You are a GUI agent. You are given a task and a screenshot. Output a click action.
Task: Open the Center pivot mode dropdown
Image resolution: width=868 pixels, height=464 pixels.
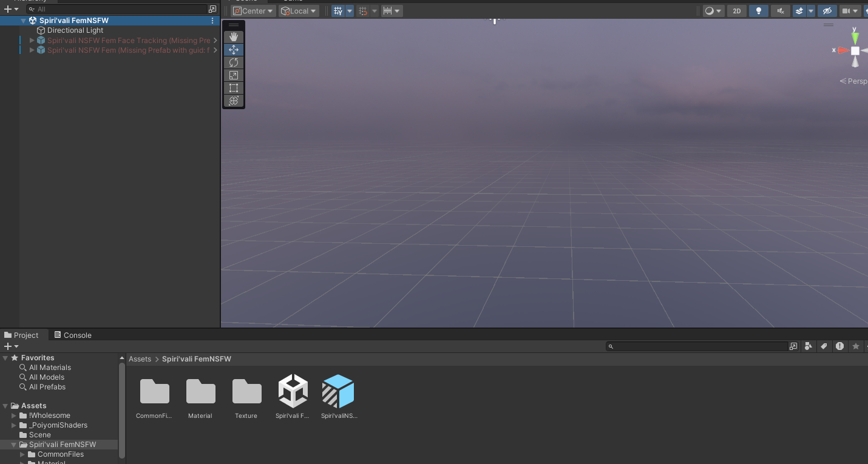(254, 11)
